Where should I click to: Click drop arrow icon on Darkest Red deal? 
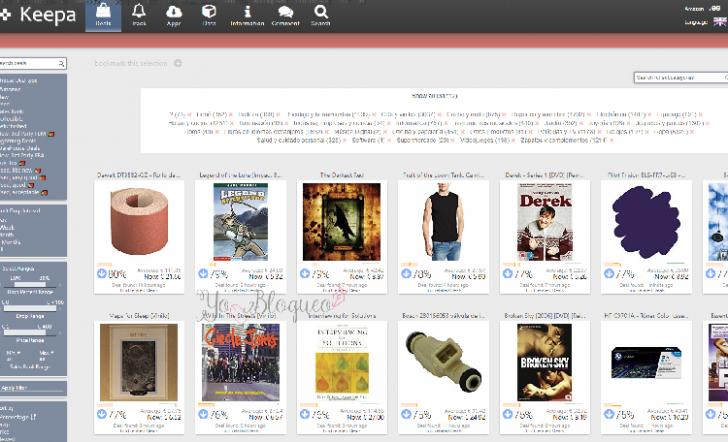[x=305, y=273]
